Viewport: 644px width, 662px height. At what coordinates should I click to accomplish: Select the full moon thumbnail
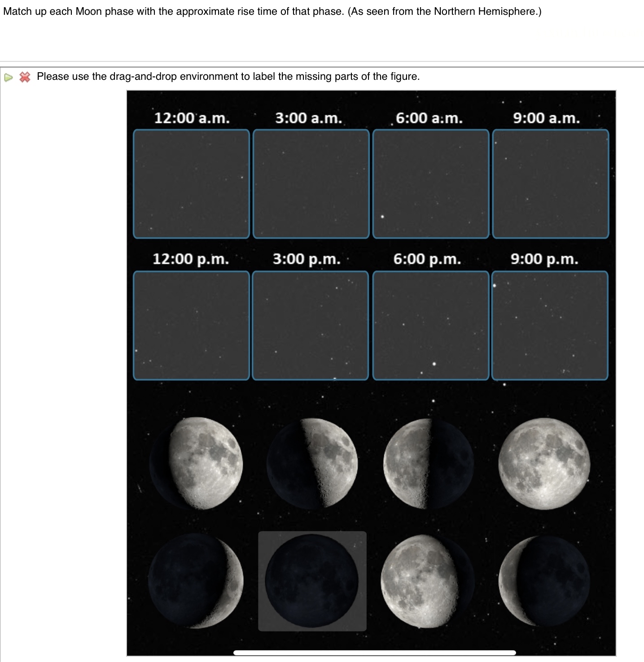click(544, 462)
